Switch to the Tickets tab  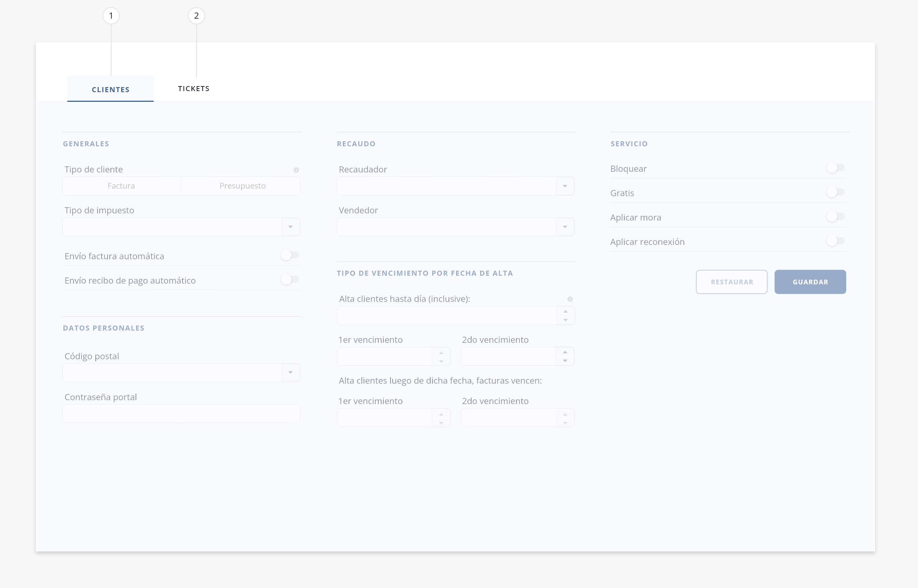pyautogui.click(x=194, y=89)
